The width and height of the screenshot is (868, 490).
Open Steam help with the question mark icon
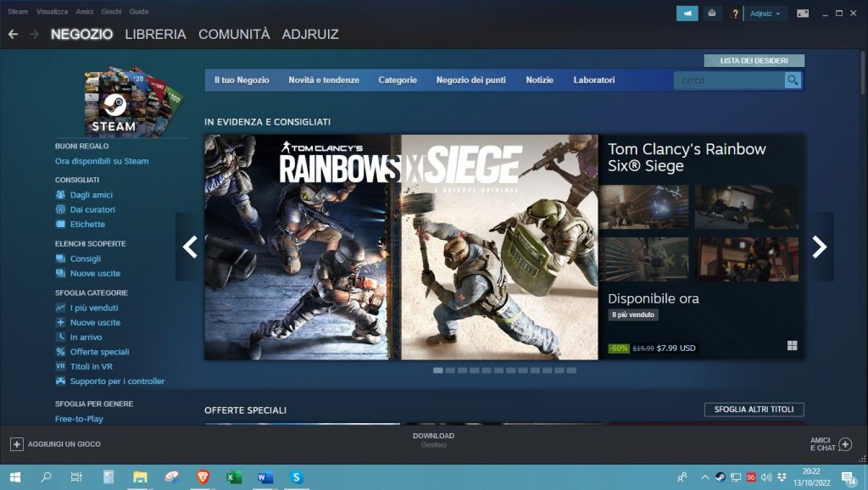pos(734,13)
